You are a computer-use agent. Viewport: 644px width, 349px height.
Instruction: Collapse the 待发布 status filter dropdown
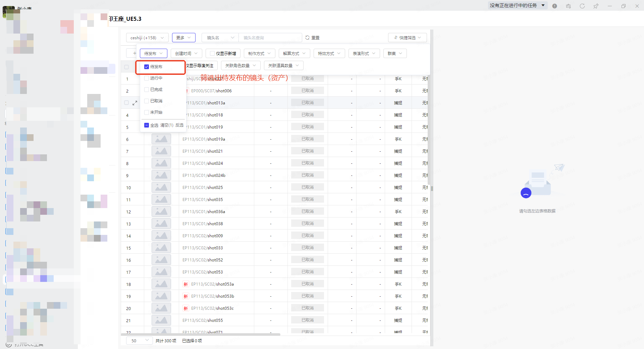(153, 53)
